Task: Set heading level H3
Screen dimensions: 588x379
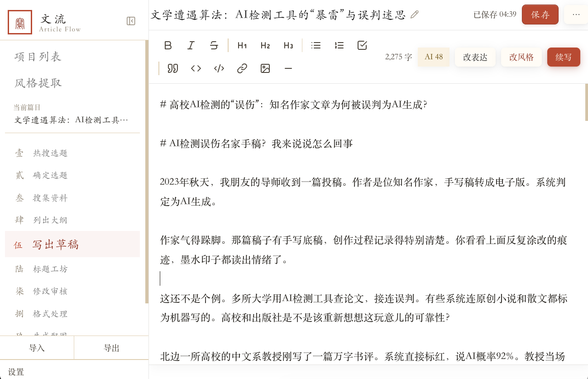Action: coord(288,45)
